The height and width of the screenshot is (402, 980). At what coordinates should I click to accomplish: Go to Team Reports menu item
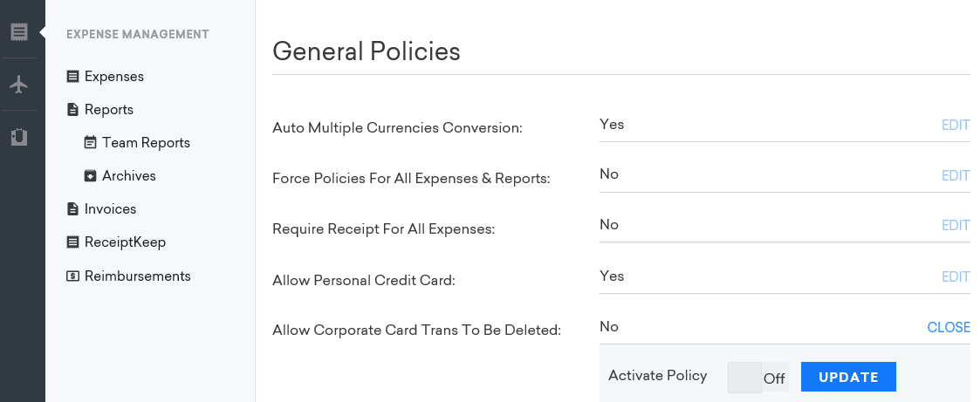click(146, 143)
